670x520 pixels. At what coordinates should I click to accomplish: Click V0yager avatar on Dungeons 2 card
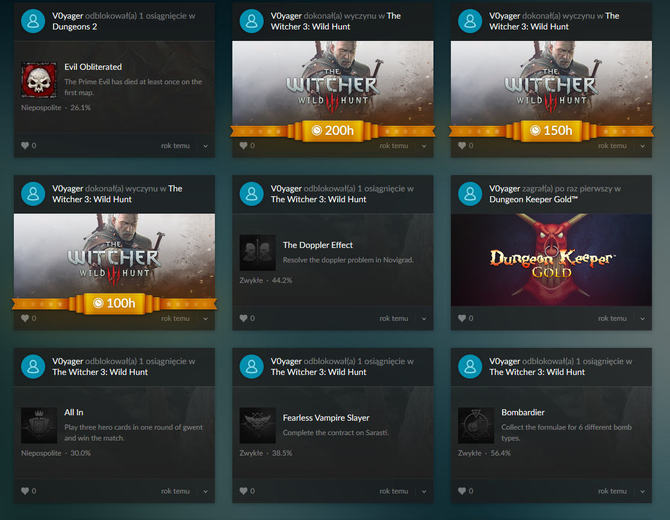click(x=33, y=21)
